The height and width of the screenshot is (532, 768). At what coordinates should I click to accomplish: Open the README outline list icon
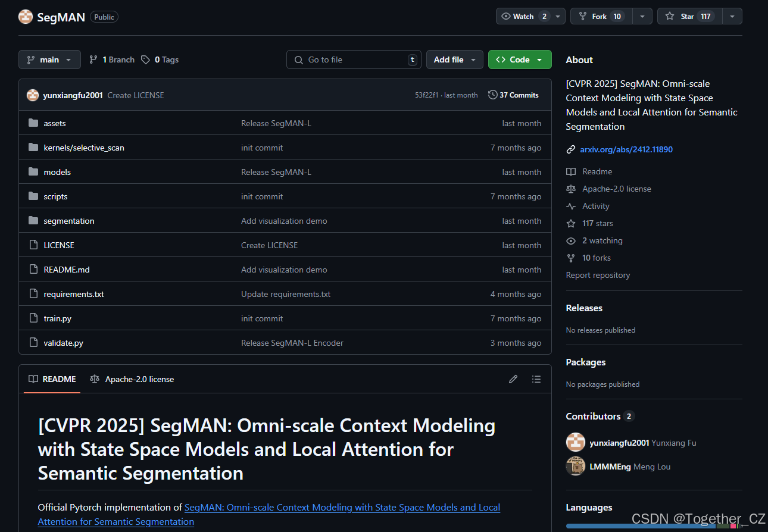click(536, 379)
